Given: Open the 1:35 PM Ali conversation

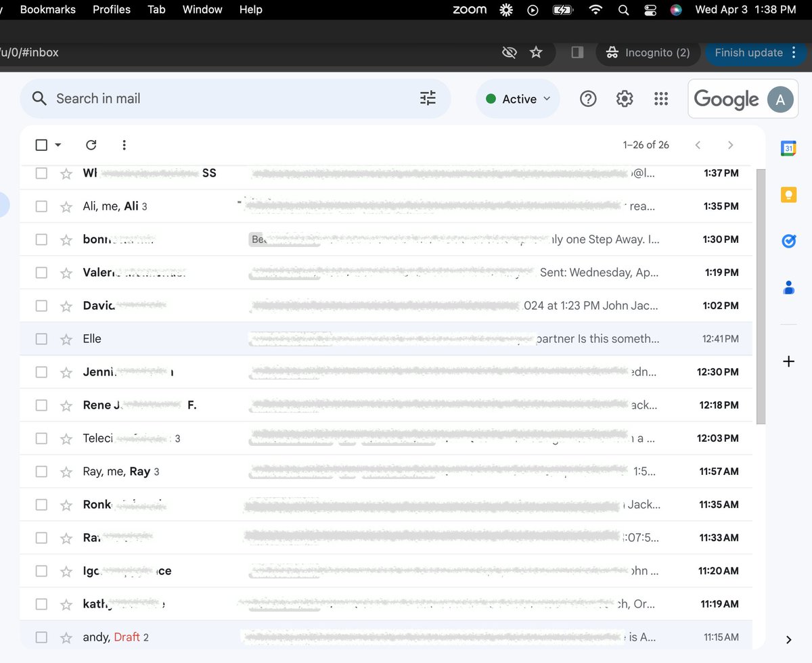Looking at the screenshot, I should pyautogui.click(x=386, y=206).
